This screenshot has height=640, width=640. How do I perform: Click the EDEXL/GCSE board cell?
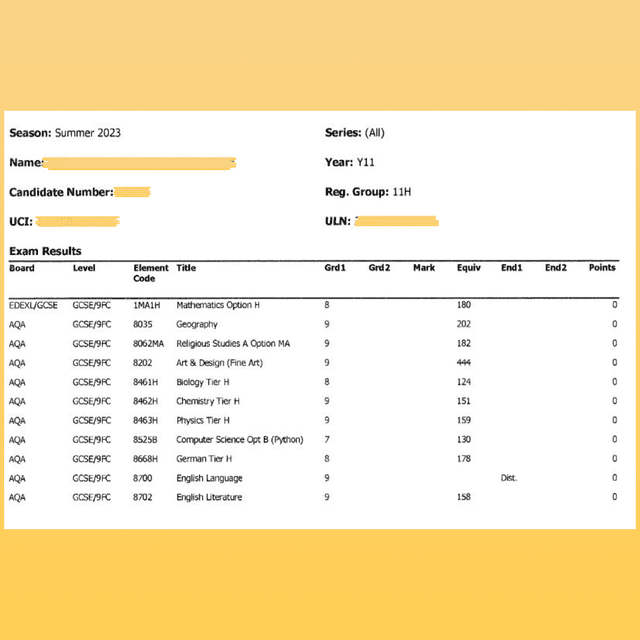click(33, 305)
